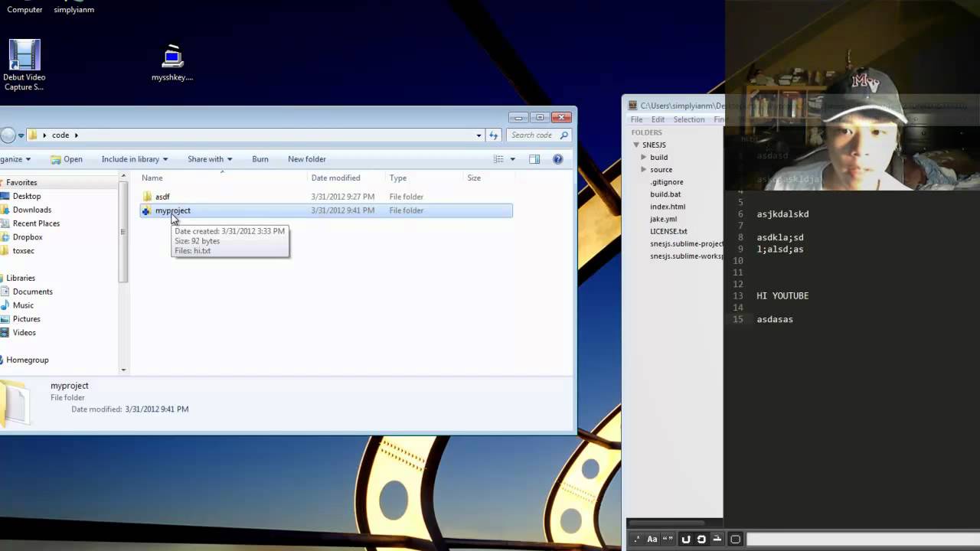Open Dropbox in Favorites
The image size is (980, 551).
coord(28,237)
